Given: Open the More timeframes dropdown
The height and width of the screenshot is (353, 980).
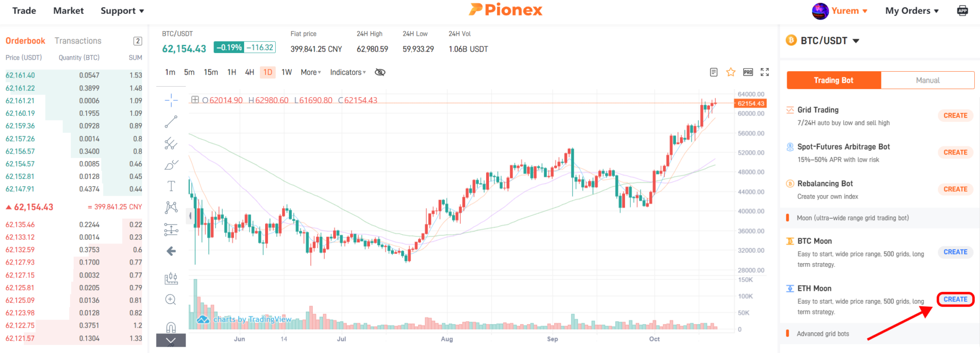Looking at the screenshot, I should (x=310, y=72).
